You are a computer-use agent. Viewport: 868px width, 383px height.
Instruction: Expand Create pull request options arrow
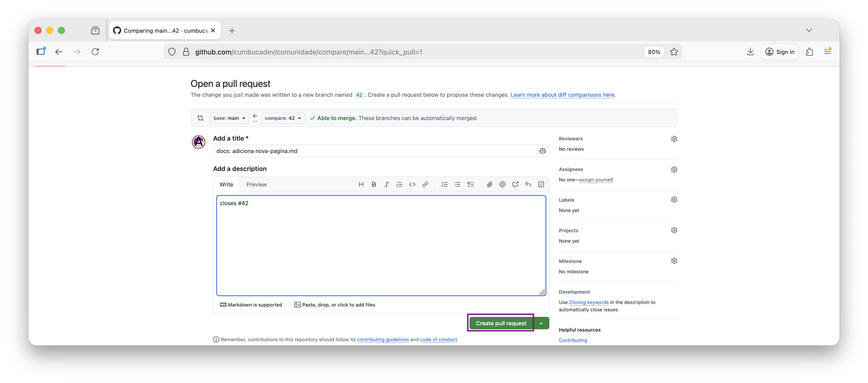click(x=541, y=323)
